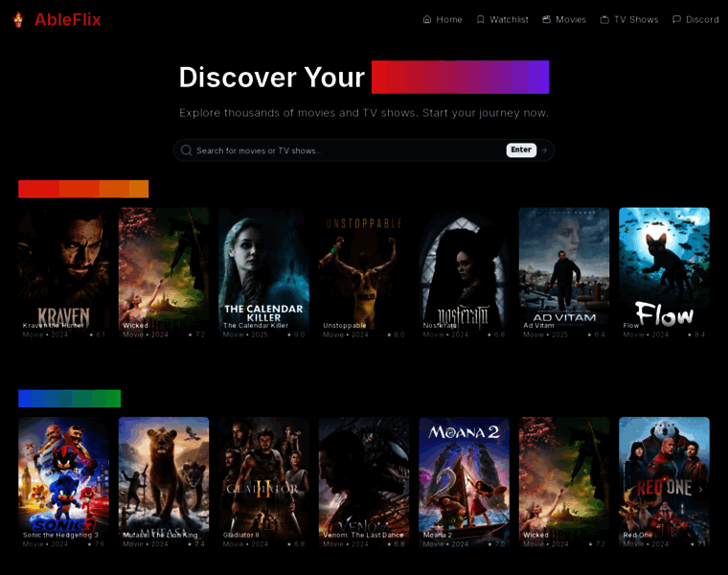This screenshot has width=728, height=575.
Task: Open the AbleFlix brand title link
Action: (67, 19)
